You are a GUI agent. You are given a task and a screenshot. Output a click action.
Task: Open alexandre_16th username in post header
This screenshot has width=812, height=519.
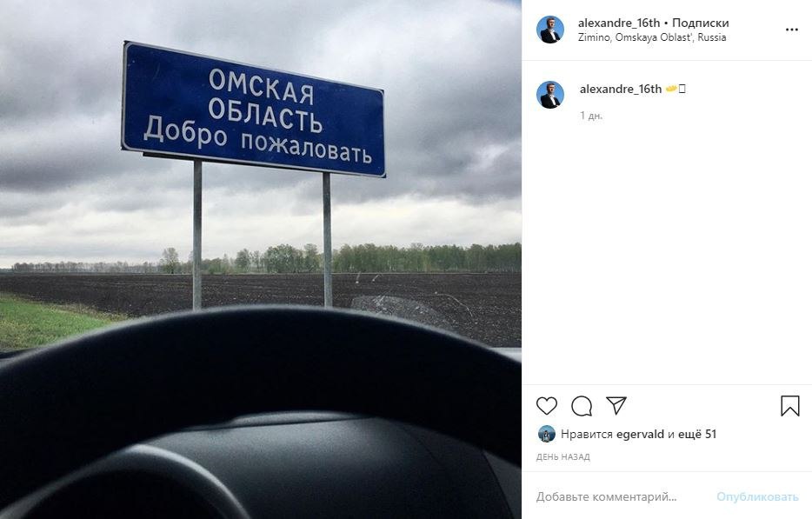click(x=619, y=23)
